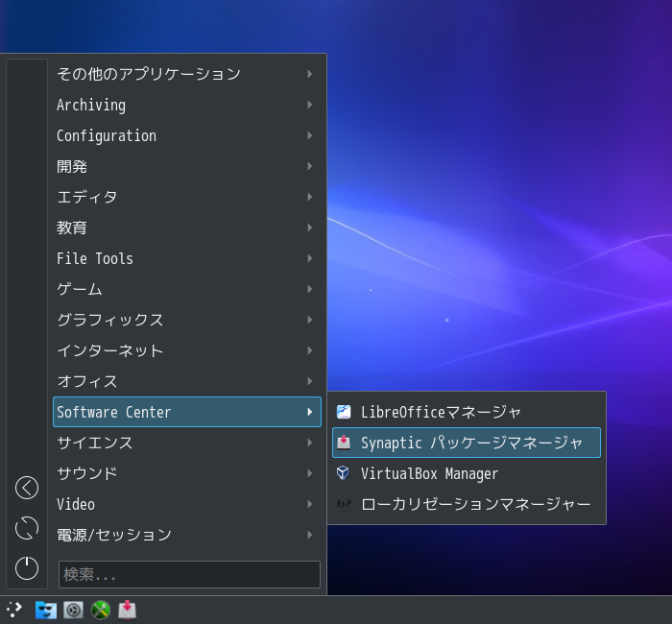The height and width of the screenshot is (624, 672).
Task: Expand the arrow next to Configuration
Action: tap(310, 135)
